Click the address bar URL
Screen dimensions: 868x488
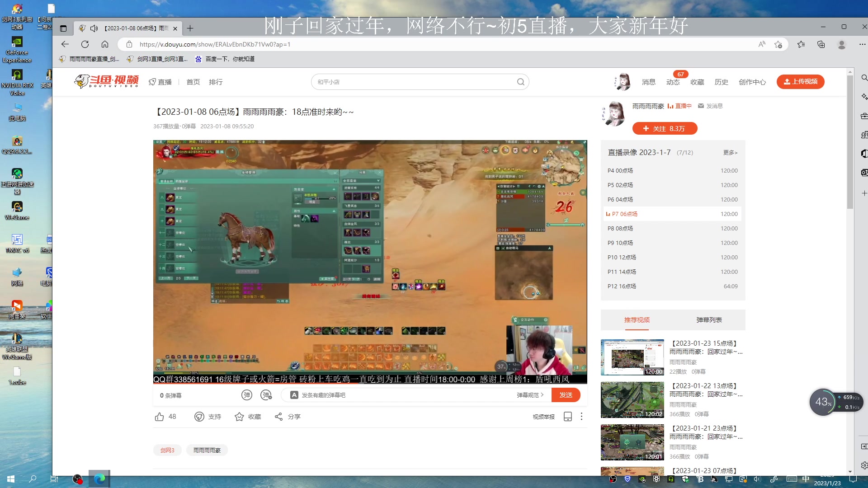pos(215,44)
